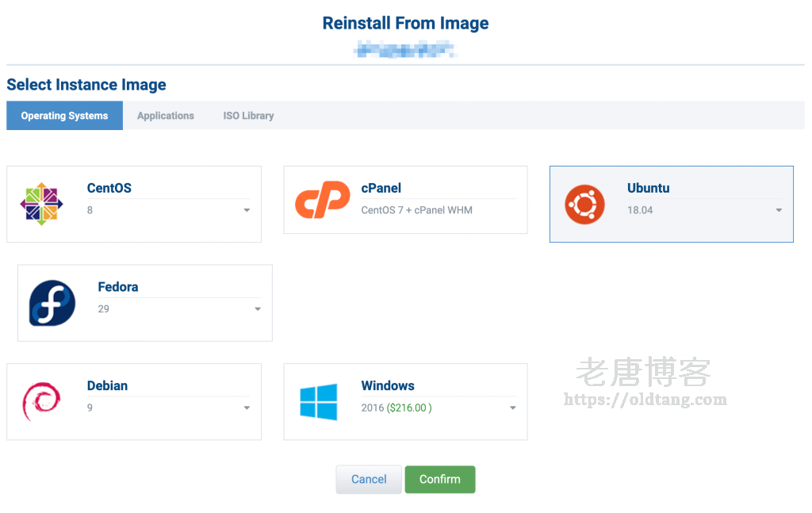812x513 pixels.
Task: Click the blue Fedora logo icon
Action: pos(52,303)
